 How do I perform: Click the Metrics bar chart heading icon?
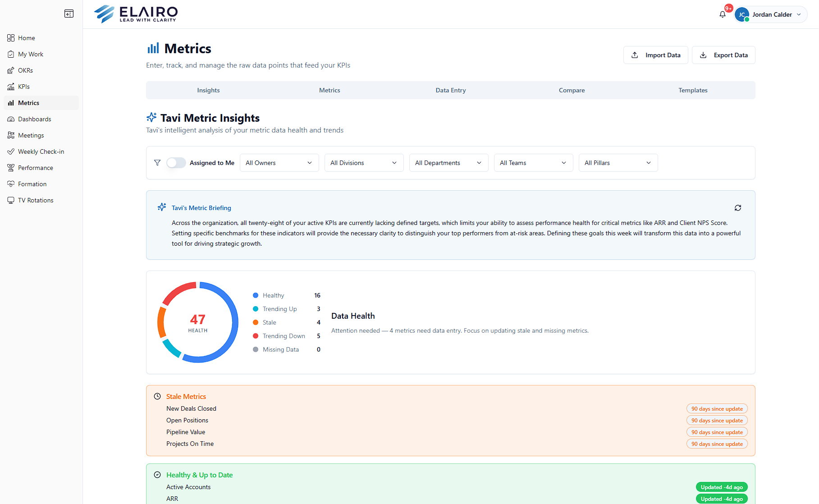[x=153, y=48]
